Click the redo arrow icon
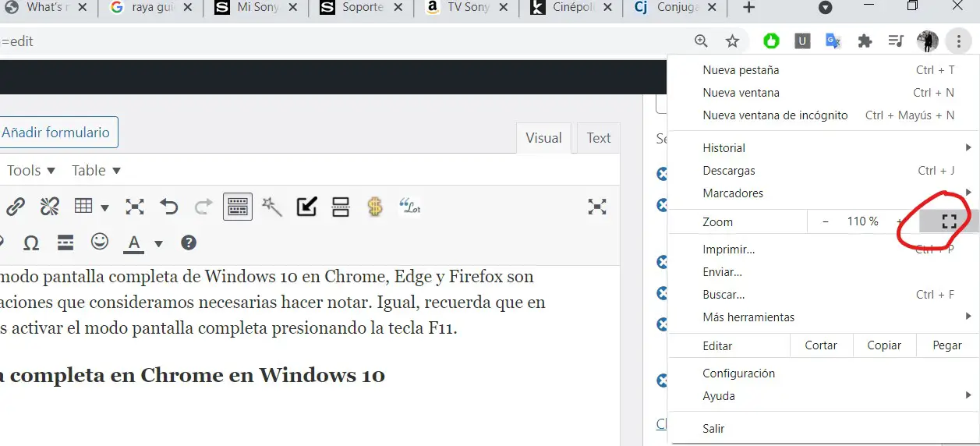Viewport: 980px width, 446px height. tap(203, 207)
